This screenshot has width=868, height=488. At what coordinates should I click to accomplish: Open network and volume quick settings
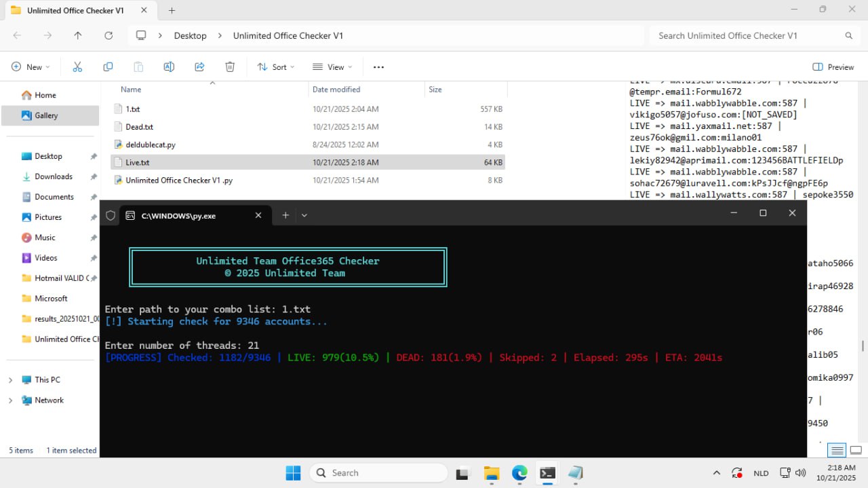(x=792, y=473)
